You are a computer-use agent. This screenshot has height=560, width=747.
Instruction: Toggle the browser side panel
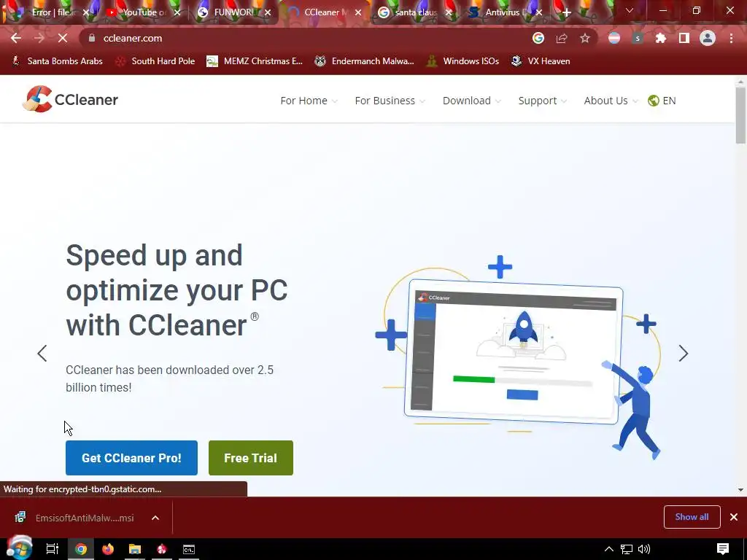tap(684, 38)
